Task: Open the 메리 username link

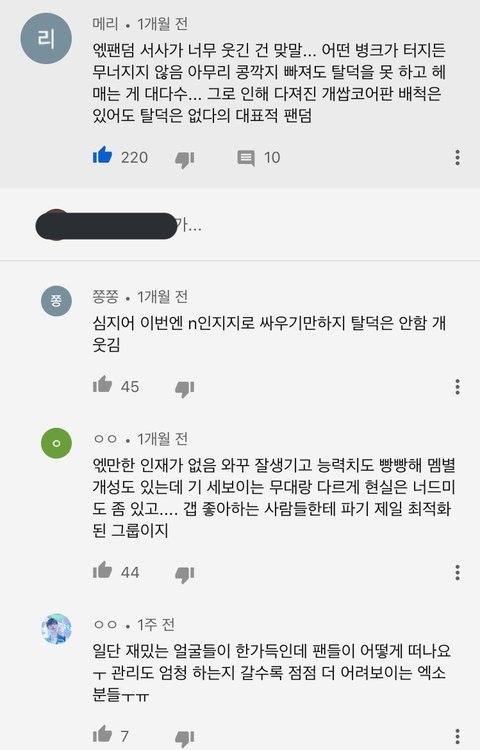Action: coord(105,23)
